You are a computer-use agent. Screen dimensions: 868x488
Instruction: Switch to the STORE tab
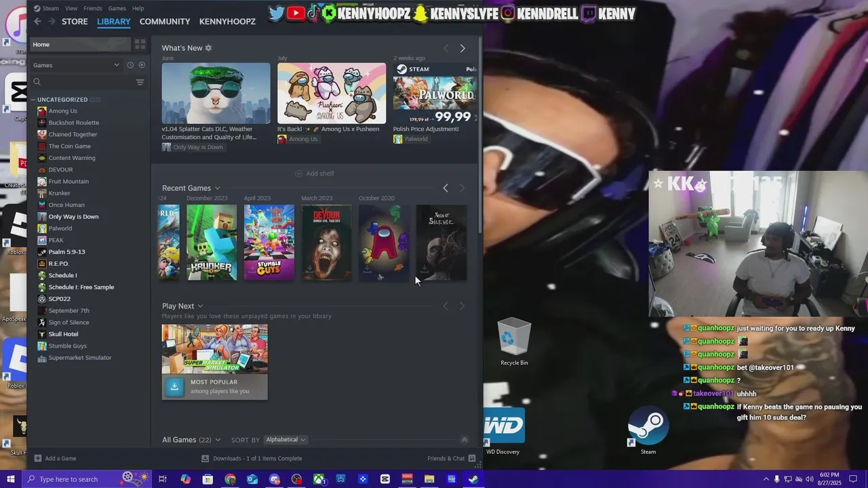(75, 22)
